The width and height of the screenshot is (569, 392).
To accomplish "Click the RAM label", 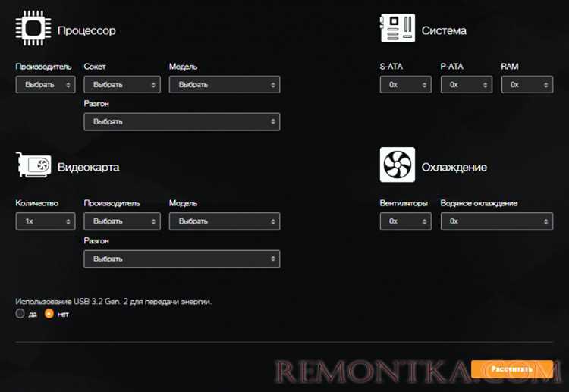I will pos(510,67).
